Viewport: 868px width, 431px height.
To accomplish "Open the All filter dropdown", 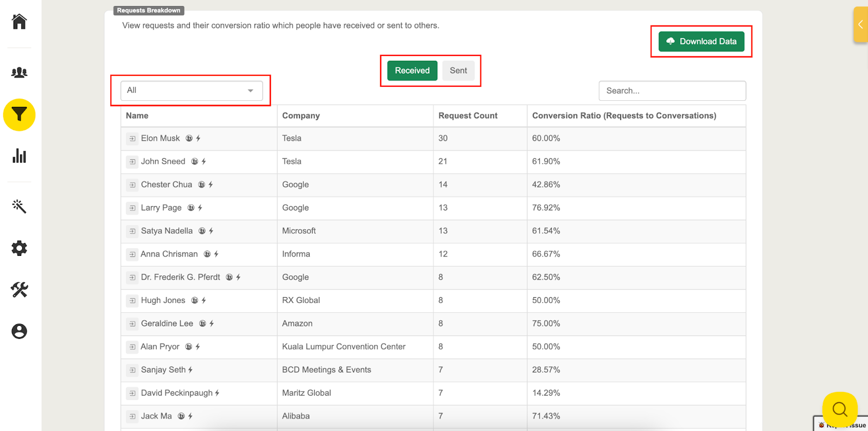I will [x=192, y=91].
